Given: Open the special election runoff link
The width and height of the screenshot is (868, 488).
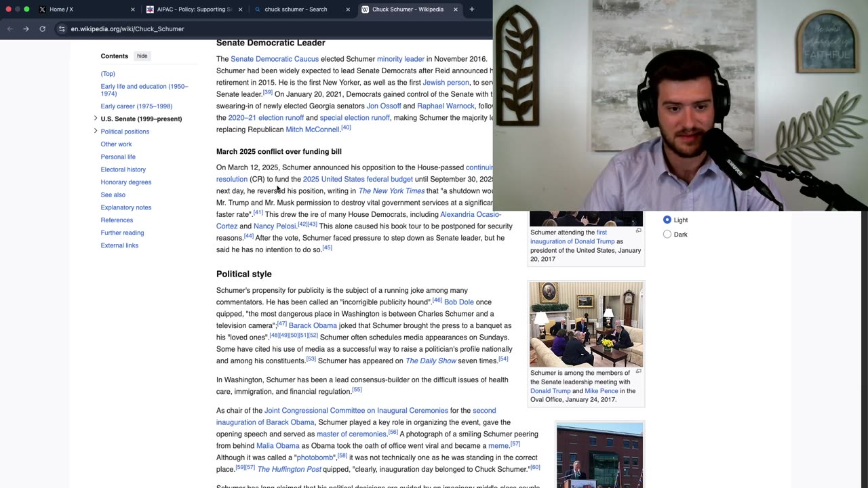Looking at the screenshot, I should pyautogui.click(x=355, y=118).
